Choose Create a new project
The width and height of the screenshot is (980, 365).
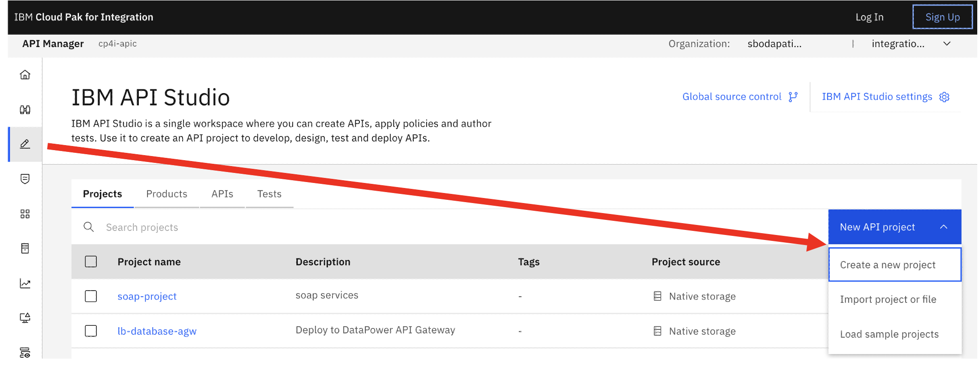point(895,265)
